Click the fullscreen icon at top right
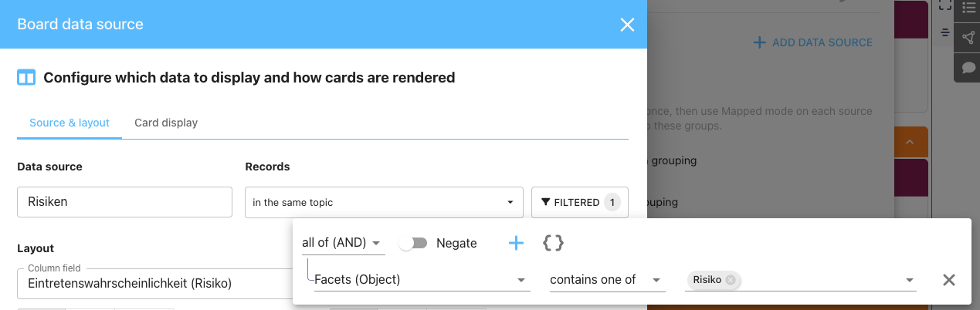 945,5
